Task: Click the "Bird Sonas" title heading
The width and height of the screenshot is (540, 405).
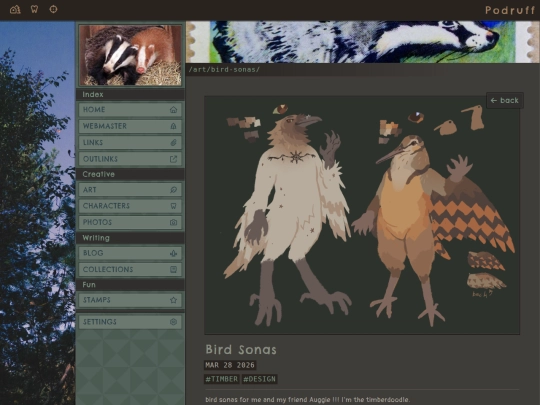Action: [x=241, y=350]
